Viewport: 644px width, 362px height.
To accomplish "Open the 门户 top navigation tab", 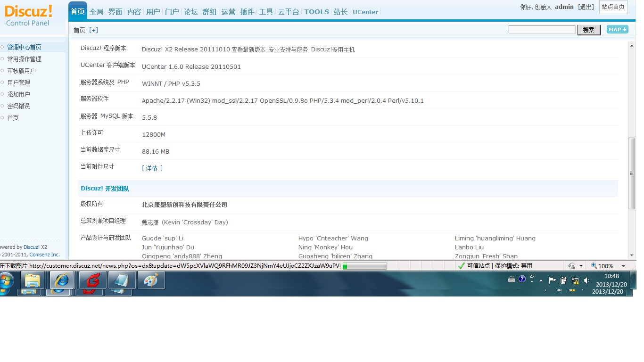I will click(x=172, y=12).
